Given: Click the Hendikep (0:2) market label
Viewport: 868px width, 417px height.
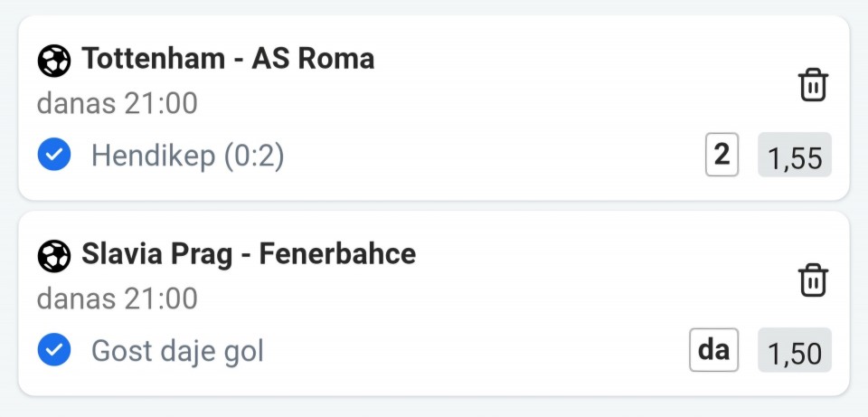Looking at the screenshot, I should tap(188, 156).
